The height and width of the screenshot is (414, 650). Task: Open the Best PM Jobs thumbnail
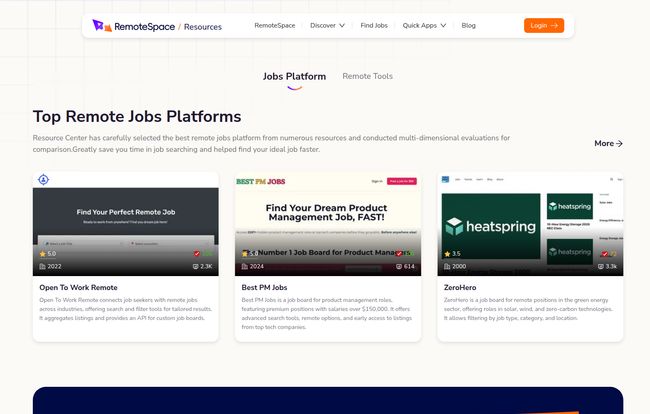[x=328, y=224]
